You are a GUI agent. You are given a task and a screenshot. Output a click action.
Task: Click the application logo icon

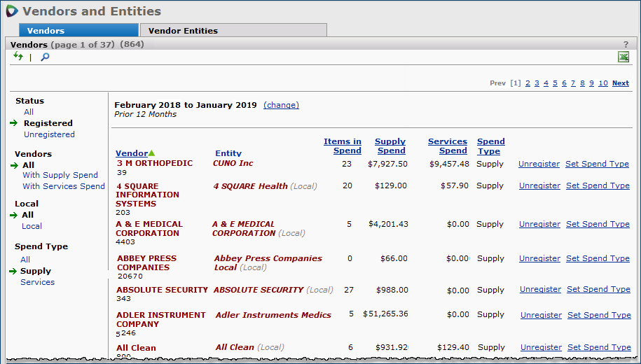(12, 11)
